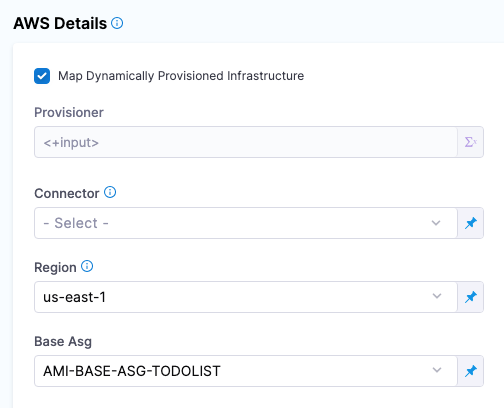This screenshot has width=504, height=408.
Task: Focus the Provisioner <+input> field
Action: (x=246, y=142)
